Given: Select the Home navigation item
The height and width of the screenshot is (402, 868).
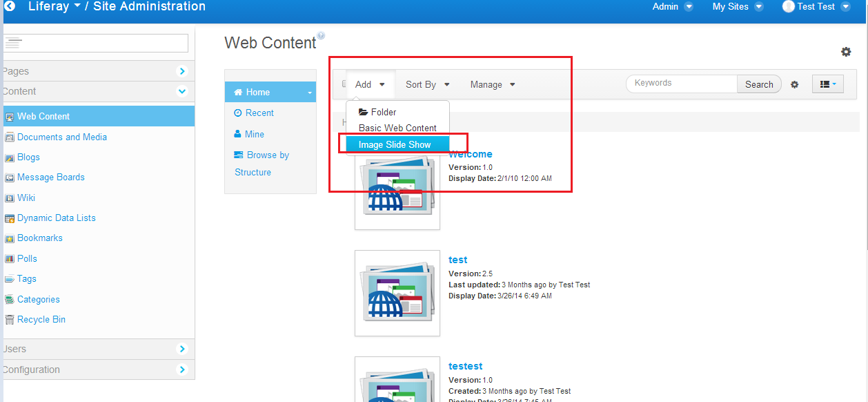Looking at the screenshot, I should [x=270, y=92].
